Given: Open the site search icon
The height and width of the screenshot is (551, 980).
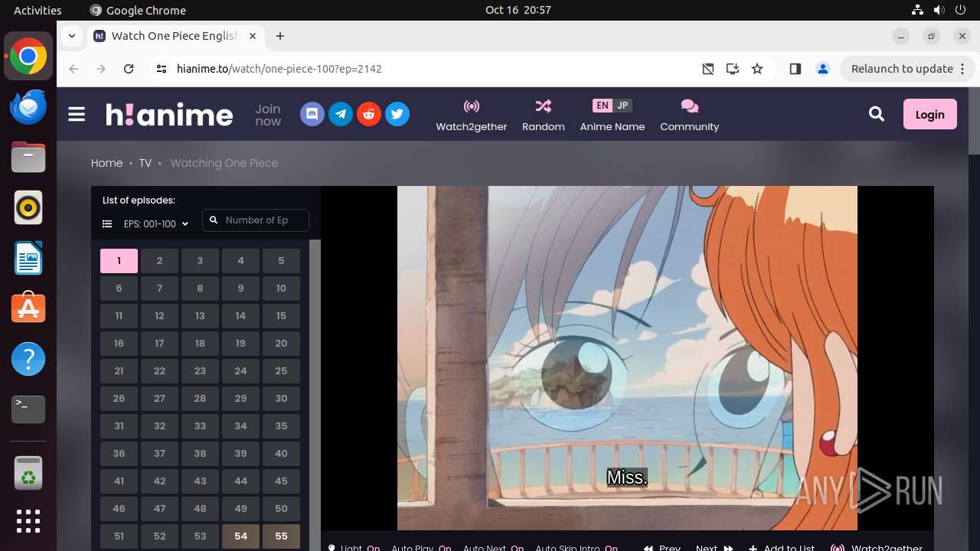Looking at the screenshot, I should 877,114.
